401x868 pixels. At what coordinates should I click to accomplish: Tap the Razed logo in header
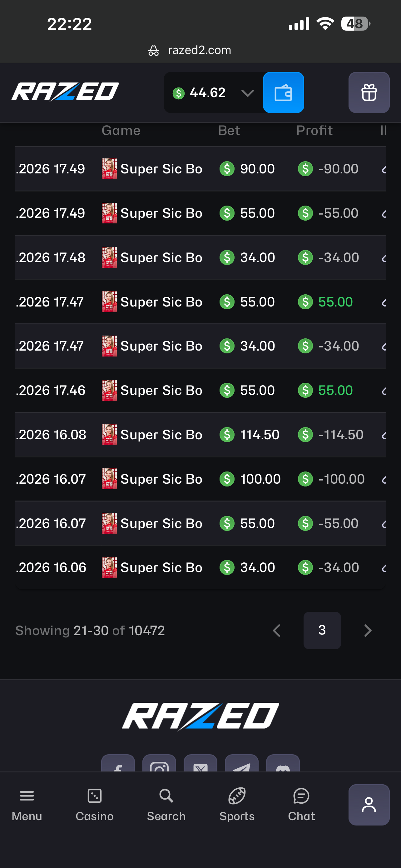[65, 92]
